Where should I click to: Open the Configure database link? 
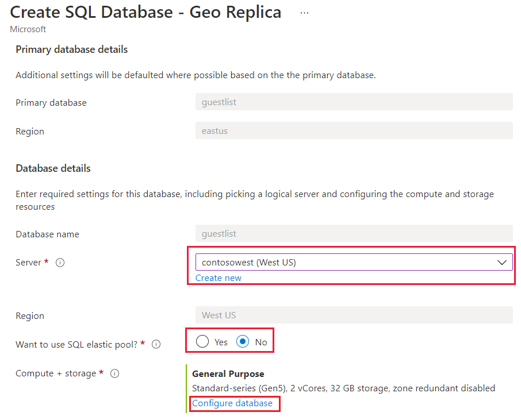tap(232, 403)
